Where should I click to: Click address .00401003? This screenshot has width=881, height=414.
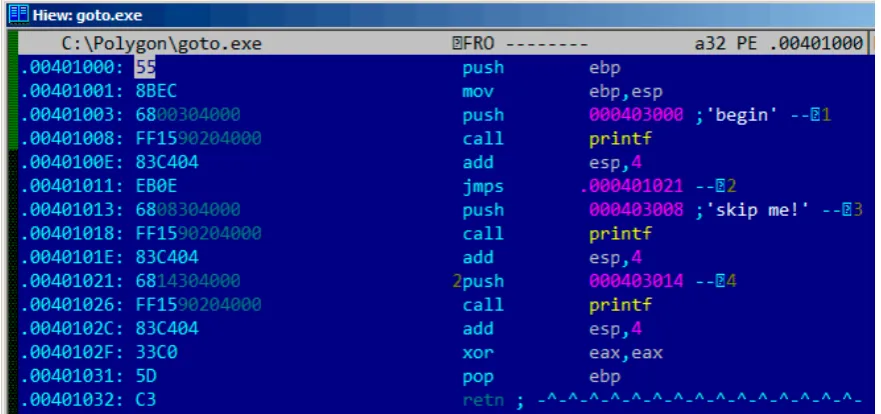[x=73, y=115]
